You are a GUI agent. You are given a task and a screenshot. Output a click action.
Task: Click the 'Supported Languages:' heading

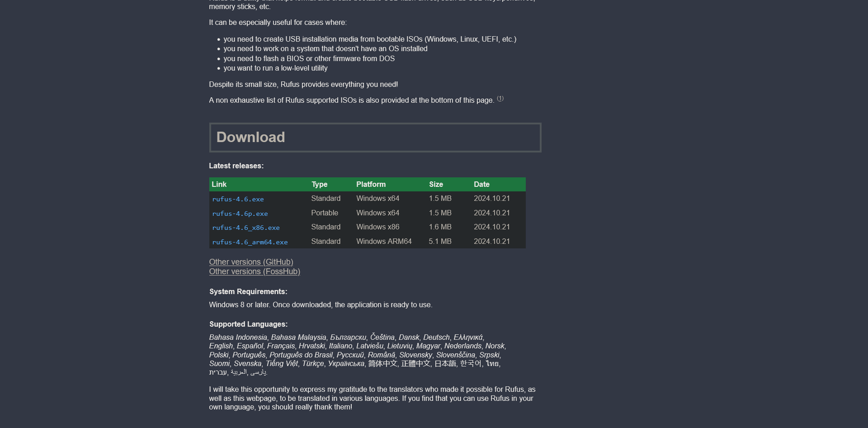pos(248,324)
